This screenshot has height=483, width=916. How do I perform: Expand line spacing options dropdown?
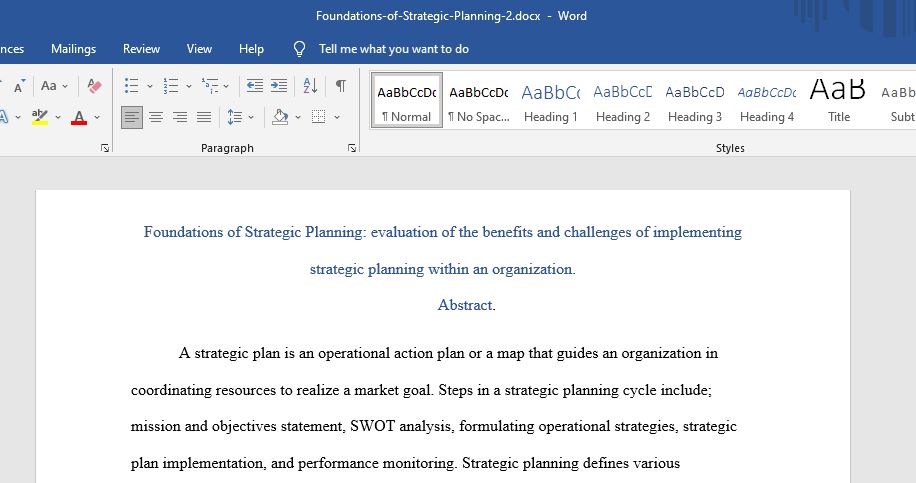pos(251,117)
